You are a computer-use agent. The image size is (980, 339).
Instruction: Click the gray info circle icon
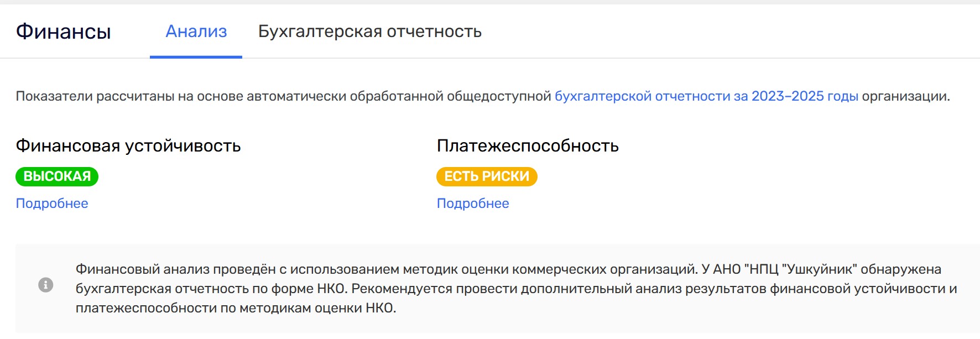coord(45,285)
